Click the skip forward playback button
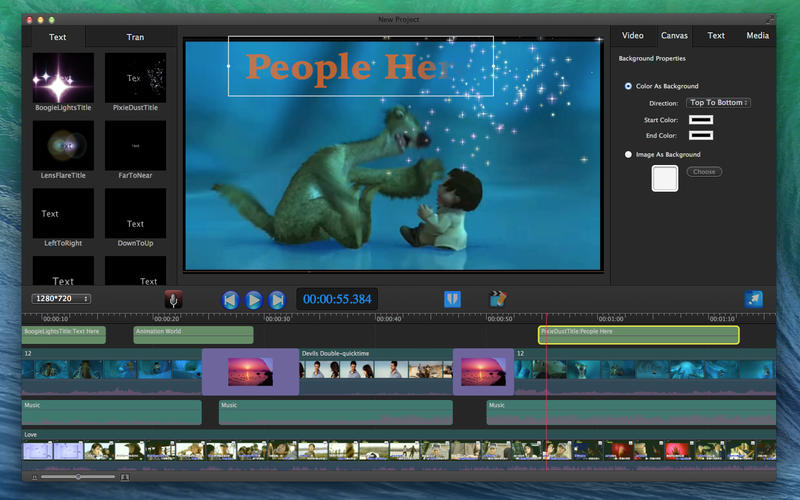Viewport: 800px width, 500px height. pyautogui.click(x=278, y=299)
